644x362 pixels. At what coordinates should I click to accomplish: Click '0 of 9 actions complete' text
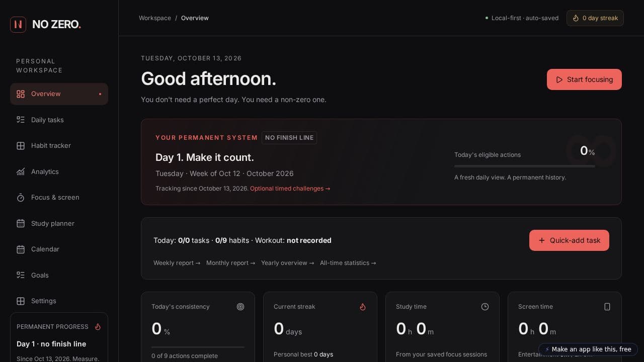coord(185,356)
